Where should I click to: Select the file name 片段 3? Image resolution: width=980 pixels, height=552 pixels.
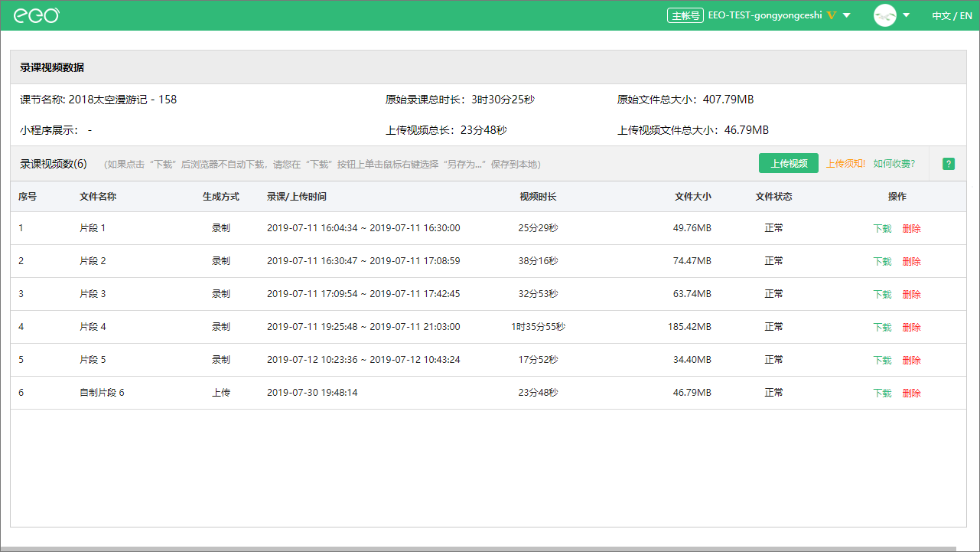tap(93, 294)
